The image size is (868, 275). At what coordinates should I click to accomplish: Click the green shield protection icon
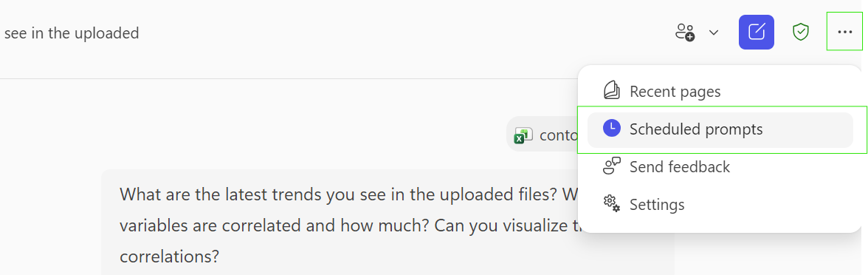[800, 33]
